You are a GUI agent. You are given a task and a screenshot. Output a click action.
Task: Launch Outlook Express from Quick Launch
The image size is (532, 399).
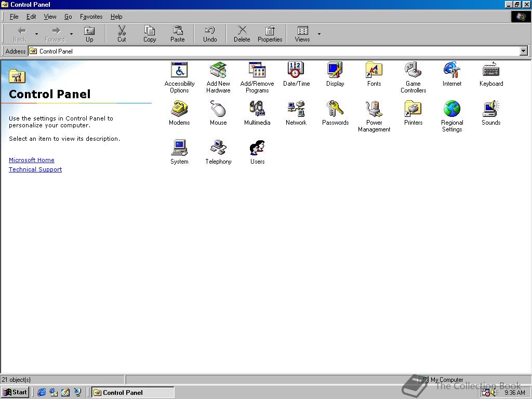[54, 393]
